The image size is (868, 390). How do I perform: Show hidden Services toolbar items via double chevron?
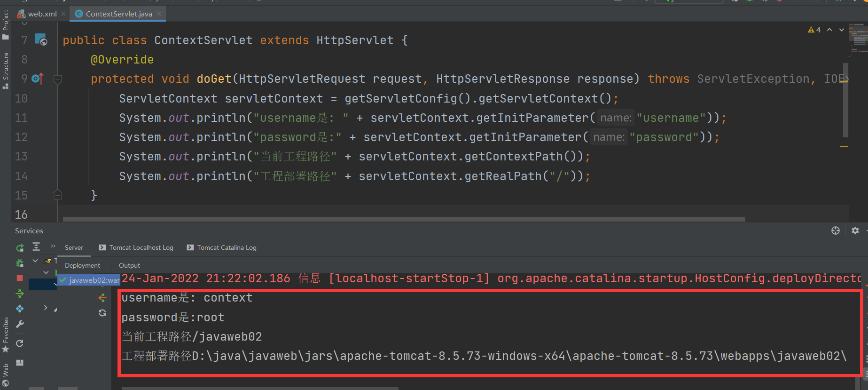[x=53, y=246]
